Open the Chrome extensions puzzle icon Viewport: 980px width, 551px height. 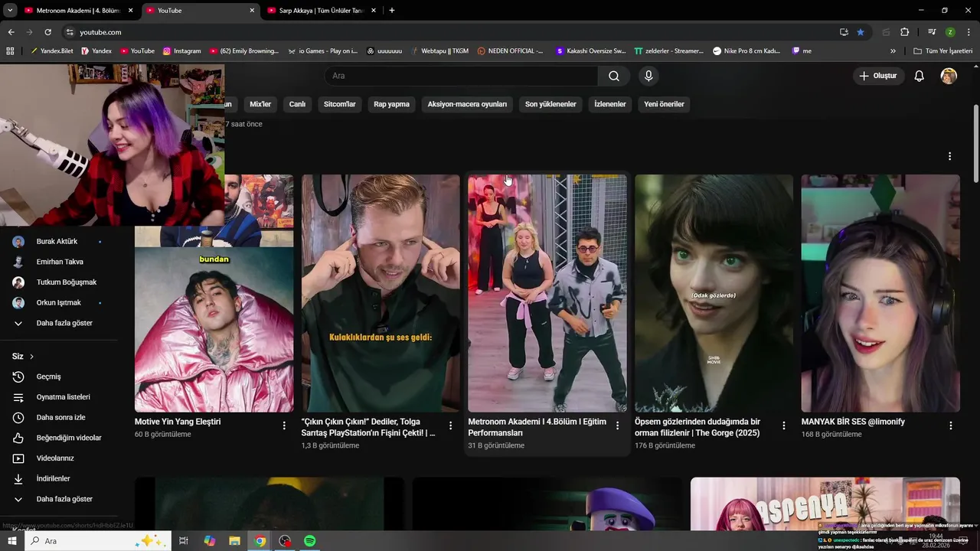pyautogui.click(x=904, y=32)
